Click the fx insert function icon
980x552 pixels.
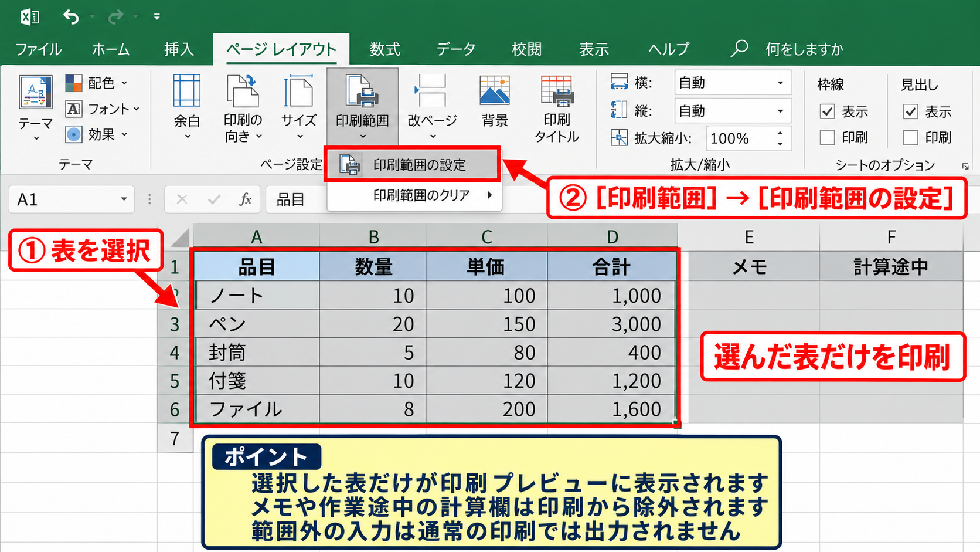point(246,199)
